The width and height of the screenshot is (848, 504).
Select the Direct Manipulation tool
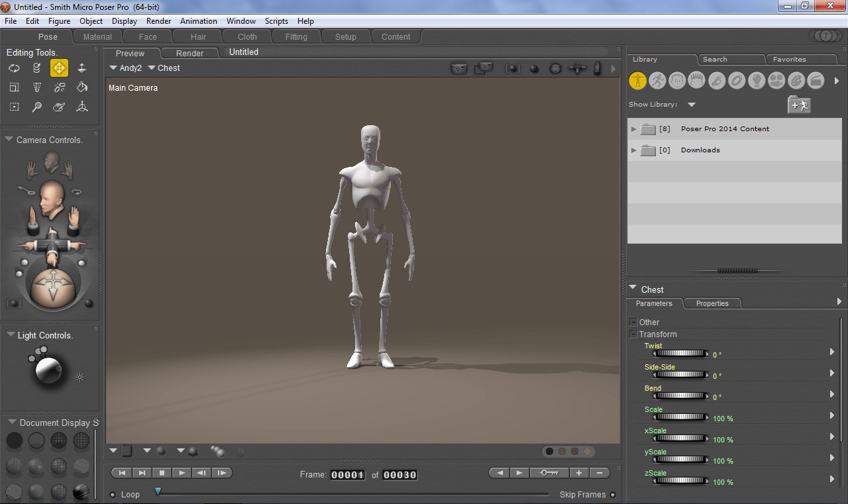(82, 107)
